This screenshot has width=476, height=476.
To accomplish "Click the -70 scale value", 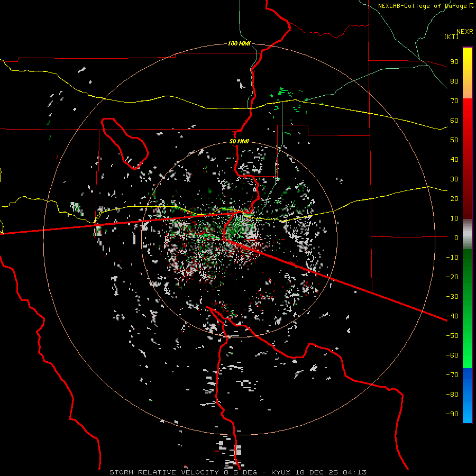I will [x=452, y=375].
